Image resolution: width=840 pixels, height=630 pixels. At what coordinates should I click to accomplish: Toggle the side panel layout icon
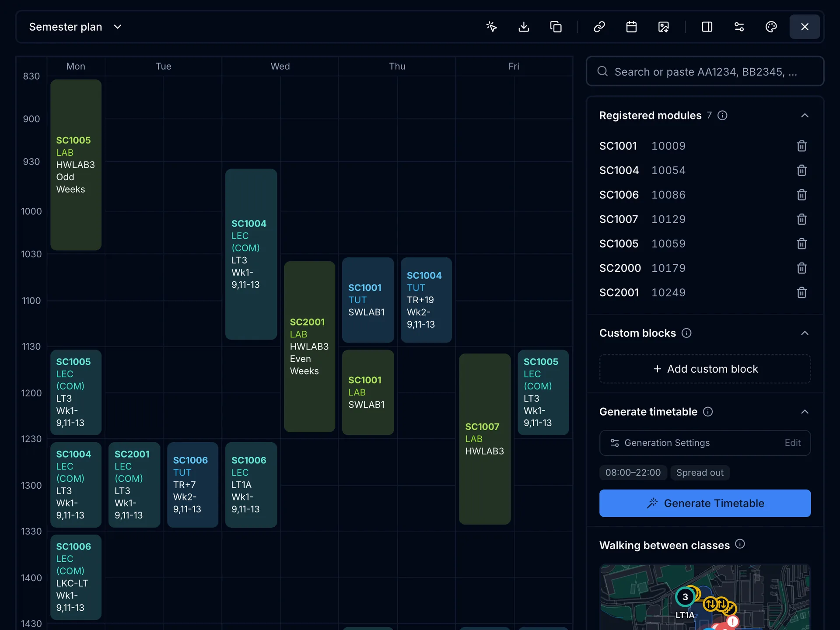[x=707, y=27]
